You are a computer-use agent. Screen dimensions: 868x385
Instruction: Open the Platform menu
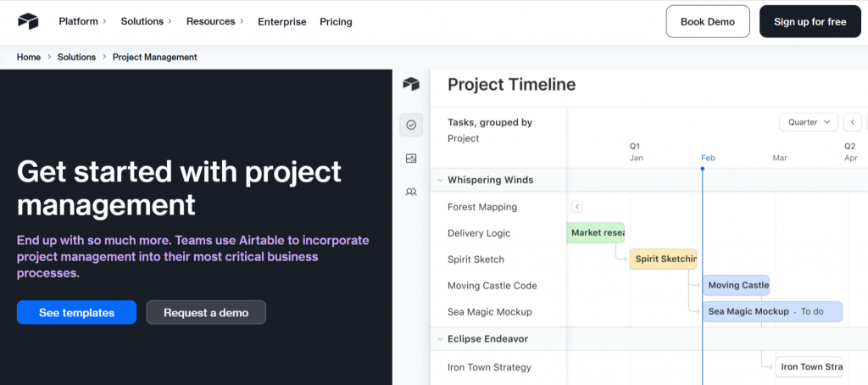pos(82,21)
